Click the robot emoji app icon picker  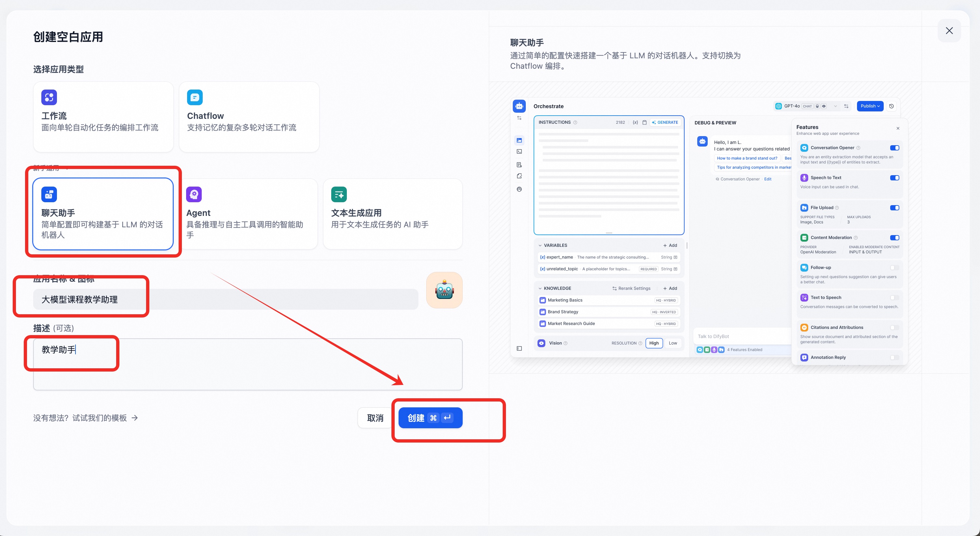pos(444,290)
